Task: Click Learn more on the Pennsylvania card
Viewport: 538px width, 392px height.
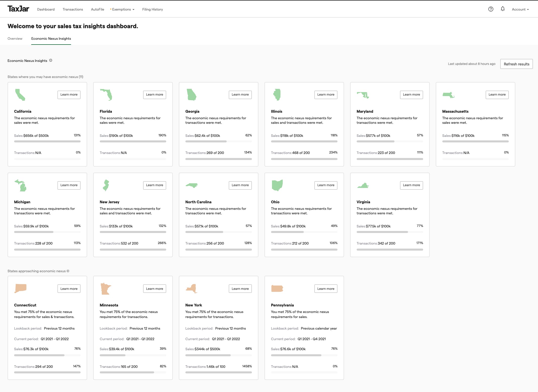Action: (x=326, y=289)
